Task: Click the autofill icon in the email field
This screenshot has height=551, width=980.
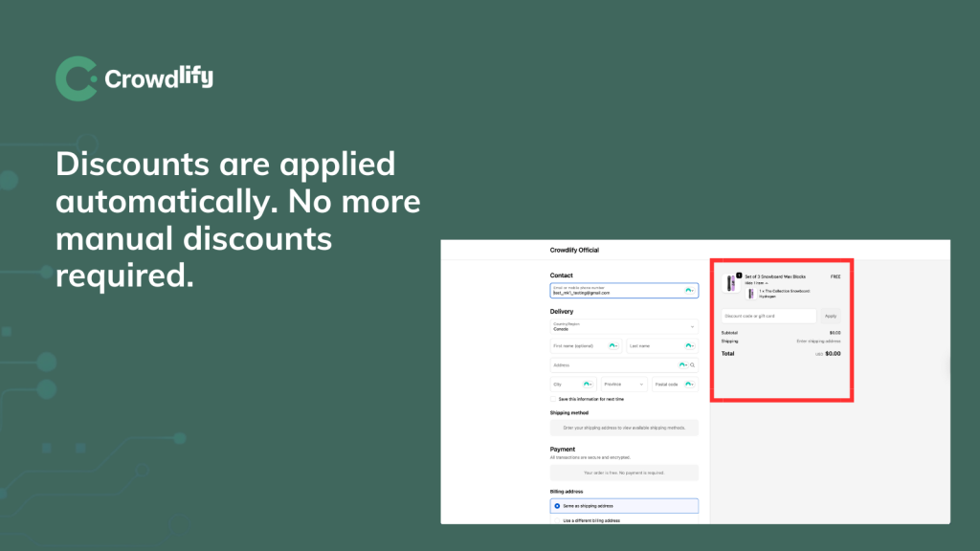Action: pos(689,291)
